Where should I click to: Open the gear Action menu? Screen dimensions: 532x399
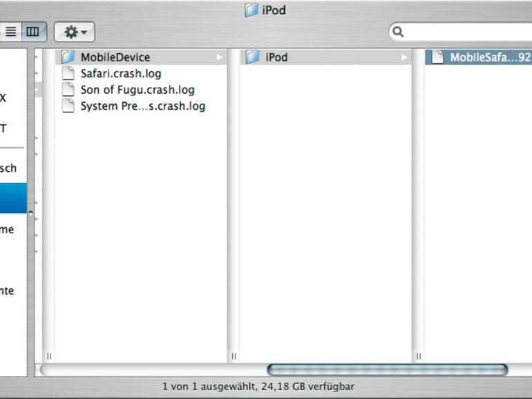[75, 32]
